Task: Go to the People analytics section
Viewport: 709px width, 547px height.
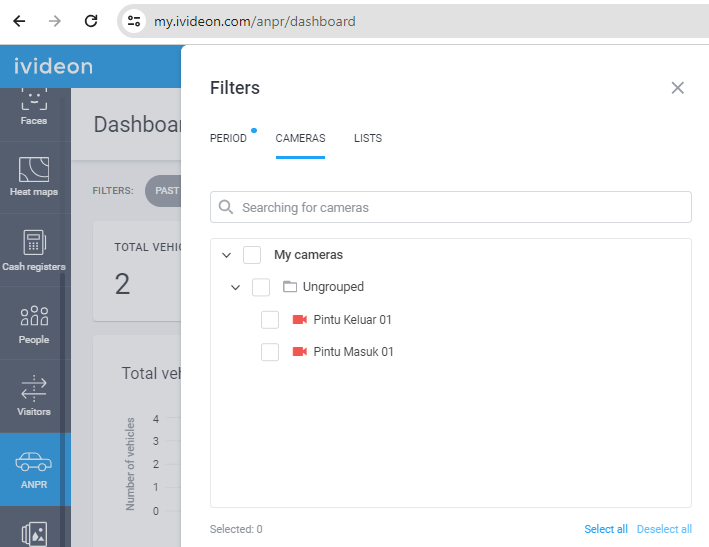Action: [x=34, y=323]
